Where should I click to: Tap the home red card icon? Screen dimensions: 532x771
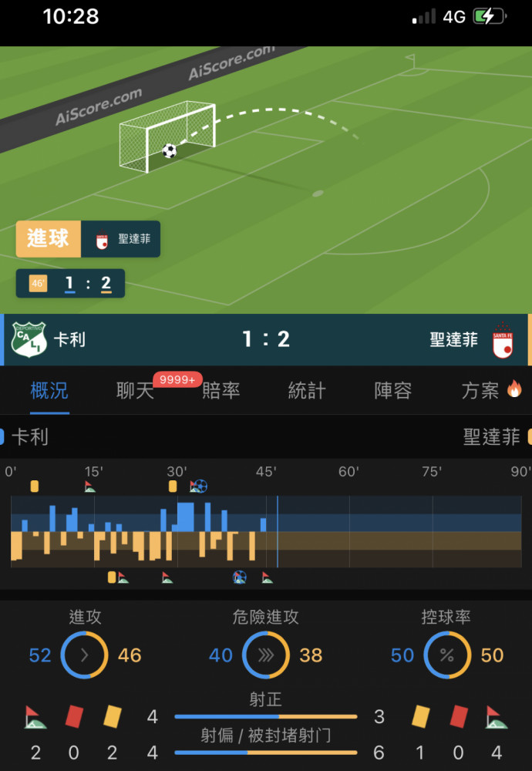[x=74, y=716]
